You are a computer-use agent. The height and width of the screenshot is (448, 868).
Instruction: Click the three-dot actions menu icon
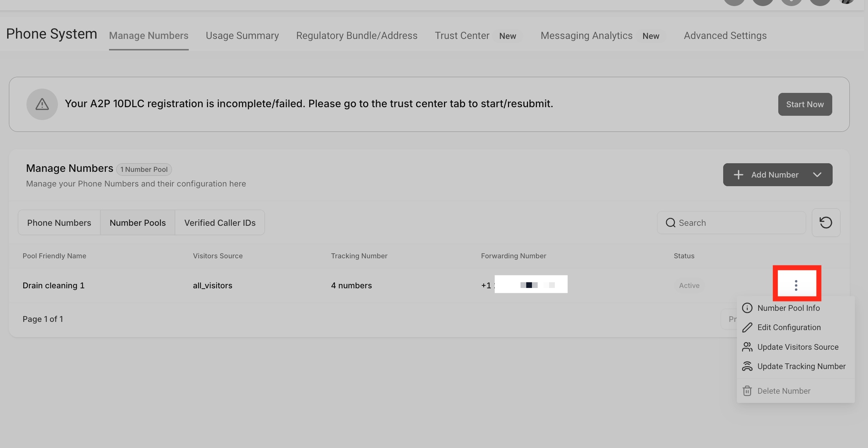pos(796,285)
